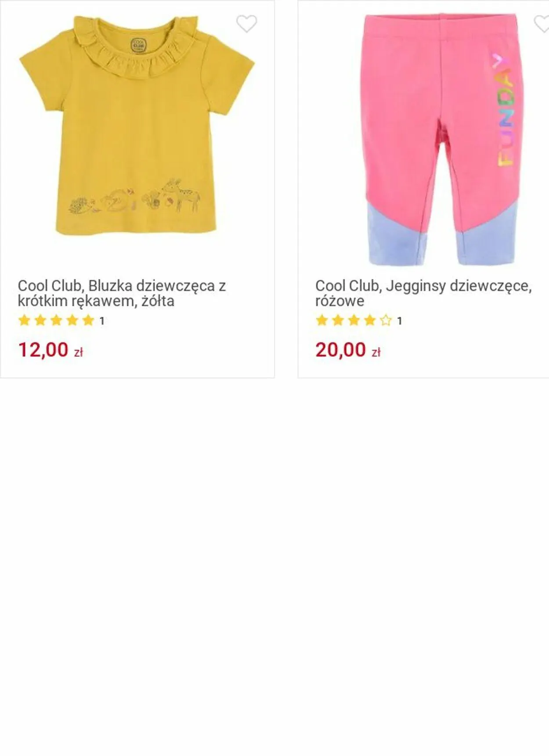
Task: Click review count beside leggings stars
Action: pyautogui.click(x=399, y=321)
